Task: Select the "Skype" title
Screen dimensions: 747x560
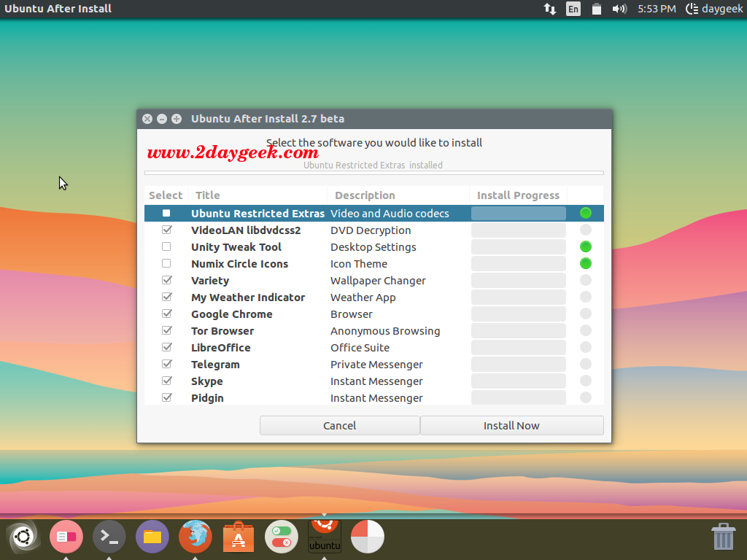Action: tap(207, 381)
